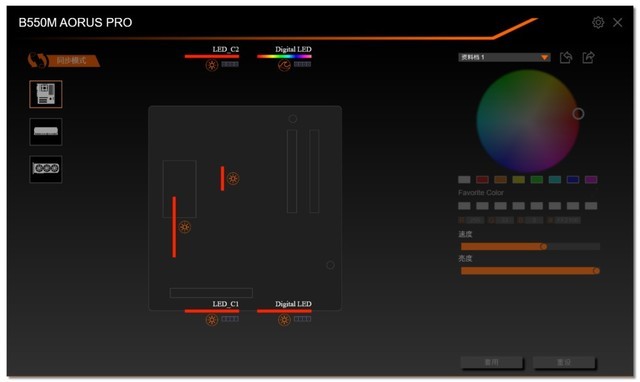The height and width of the screenshot is (382, 640).
Task: Click the first Favorite Color slot
Action: [464, 206]
